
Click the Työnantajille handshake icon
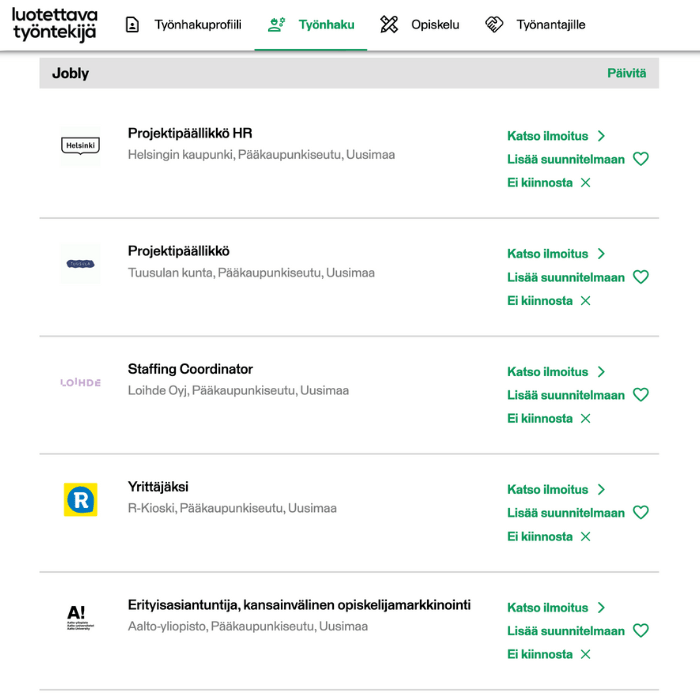(x=494, y=25)
